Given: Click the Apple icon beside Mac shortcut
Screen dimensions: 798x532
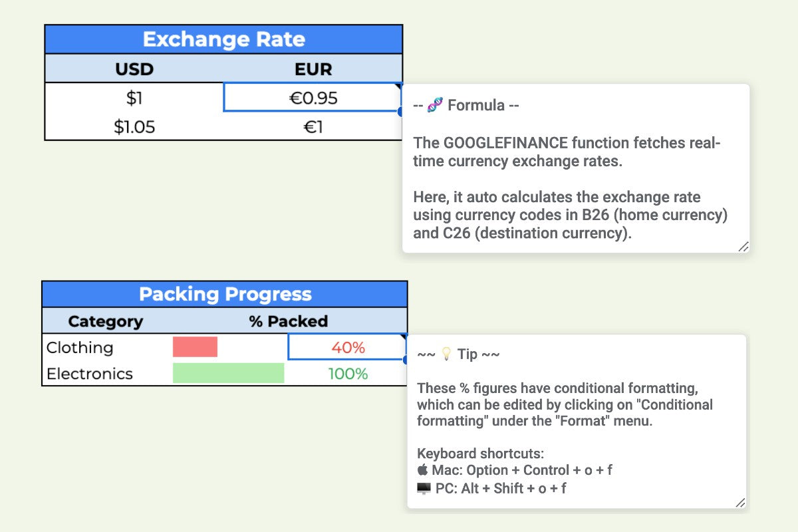Looking at the screenshot, I should 423,470.
